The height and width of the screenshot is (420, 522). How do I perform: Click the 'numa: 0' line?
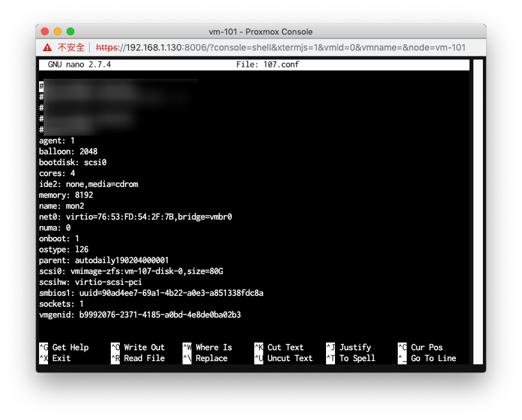click(x=54, y=228)
